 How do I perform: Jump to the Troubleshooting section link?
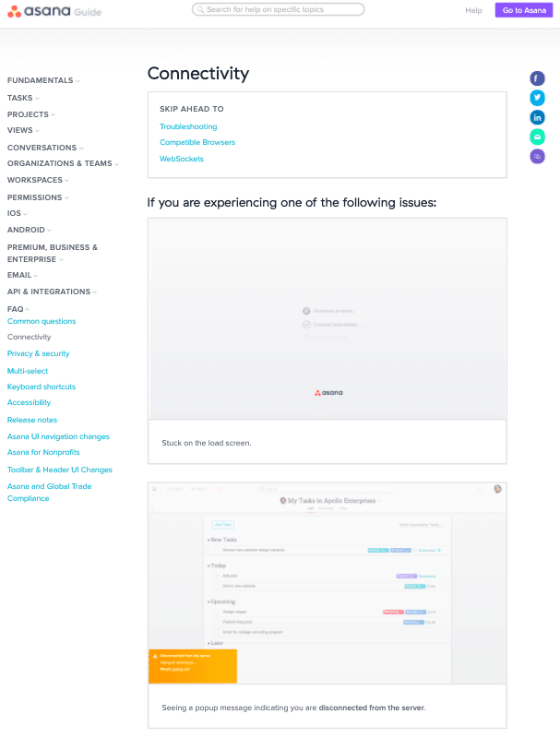pyautogui.click(x=188, y=126)
